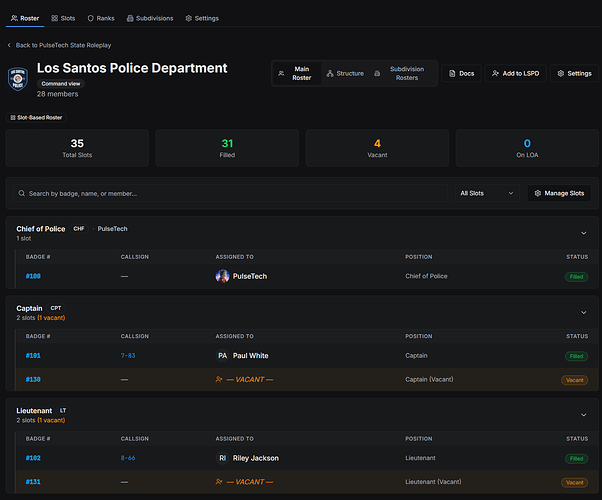Click the 28 members text
The width and height of the screenshot is (602, 500).
tap(58, 94)
